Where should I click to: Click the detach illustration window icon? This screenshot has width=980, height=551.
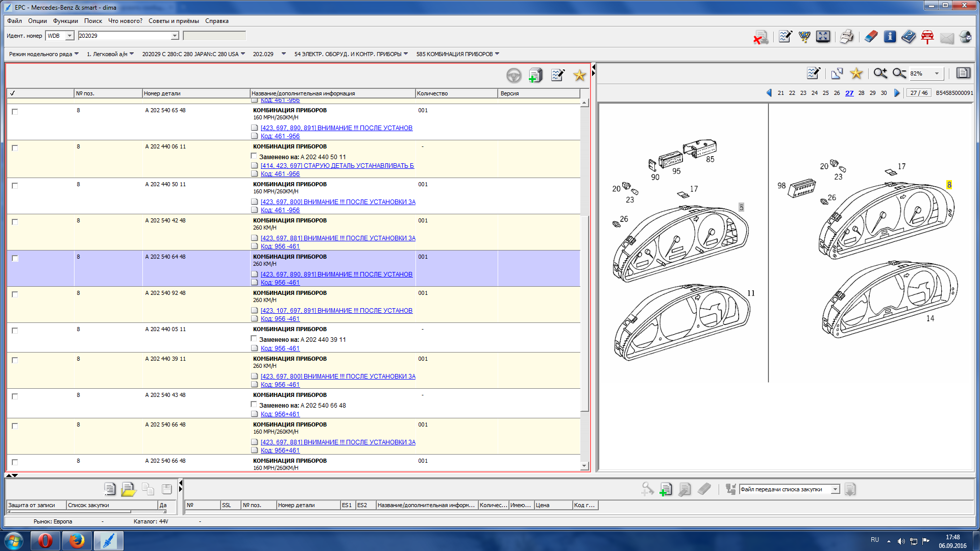[837, 73]
